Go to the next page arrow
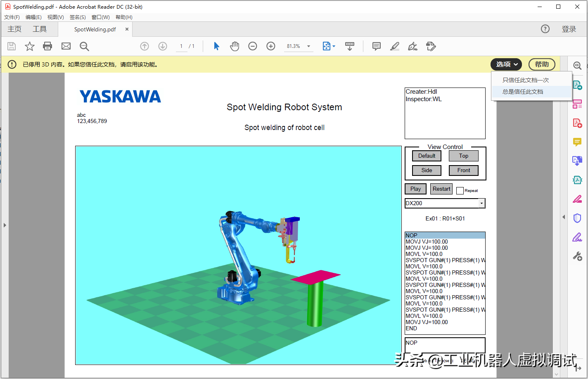Image resolution: width=588 pixels, height=379 pixels. coord(163,46)
